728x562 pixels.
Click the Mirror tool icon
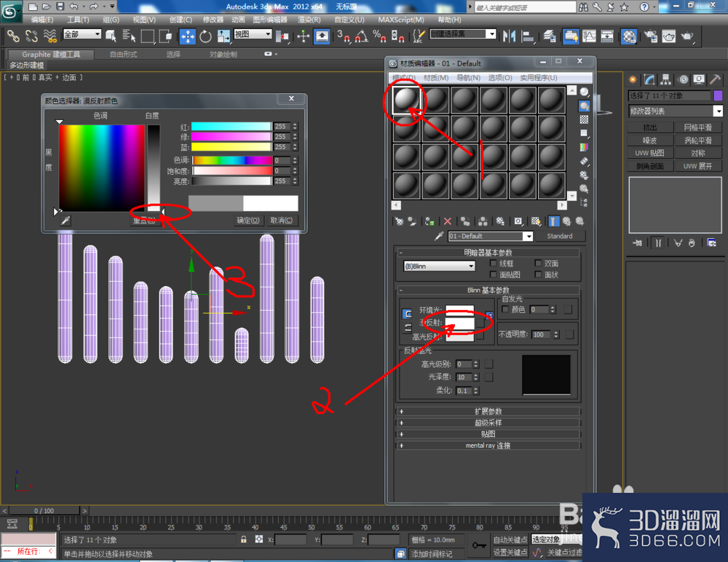[510, 36]
